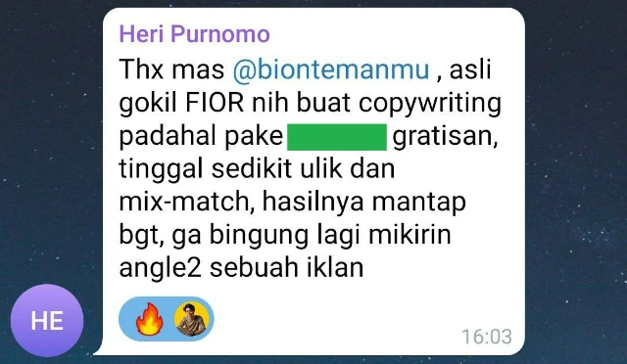
Task: Tap the fire emoji reaction
Action: pyautogui.click(x=149, y=319)
